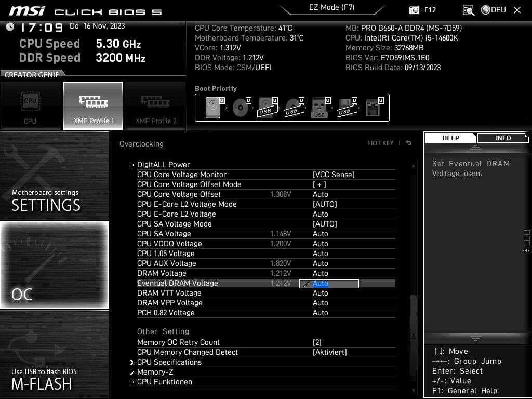Select the hard disk boot priority icon

[214, 107]
